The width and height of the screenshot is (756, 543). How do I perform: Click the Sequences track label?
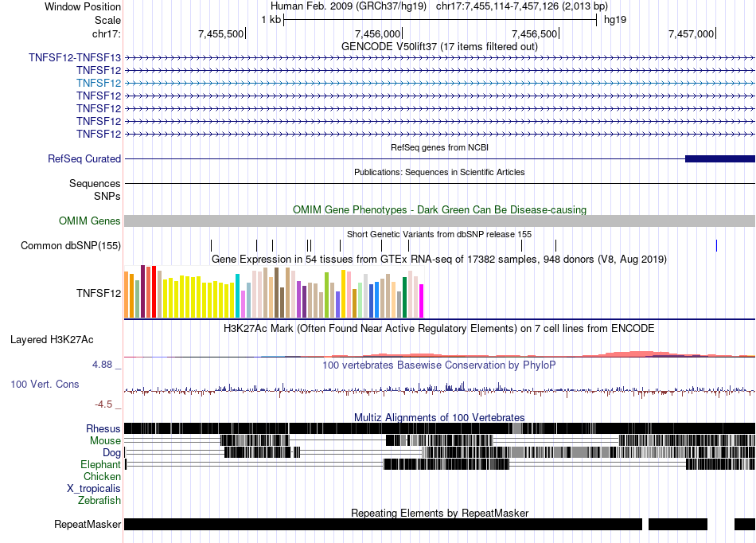[x=95, y=184]
